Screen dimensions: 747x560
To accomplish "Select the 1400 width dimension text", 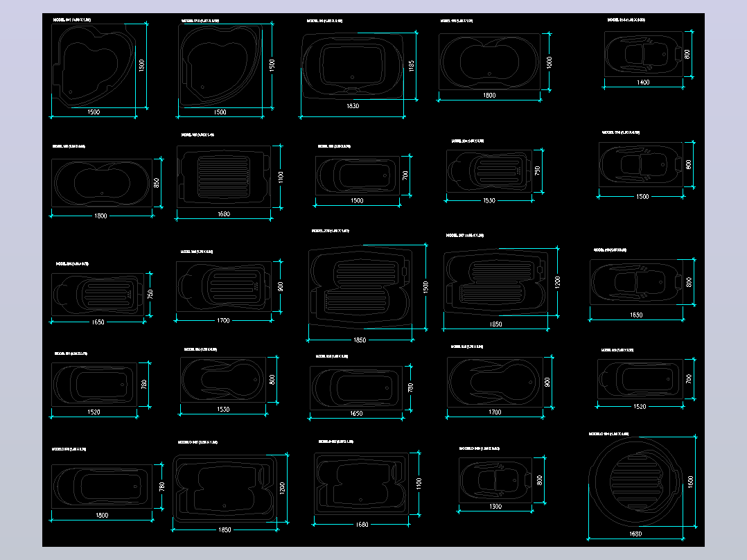I will (643, 82).
